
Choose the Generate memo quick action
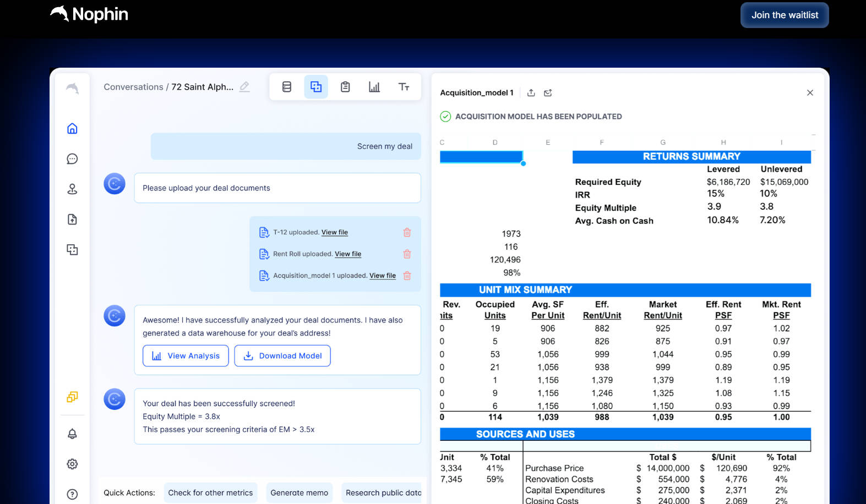[x=299, y=493]
